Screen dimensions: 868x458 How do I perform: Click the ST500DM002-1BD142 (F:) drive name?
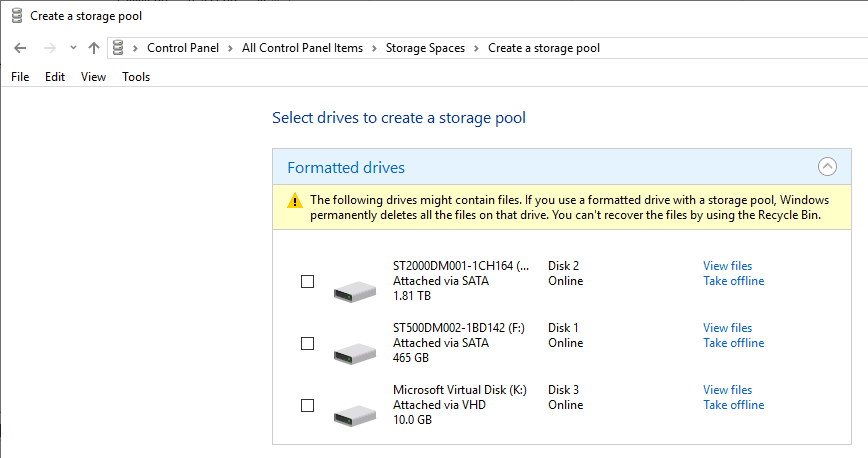tap(458, 328)
